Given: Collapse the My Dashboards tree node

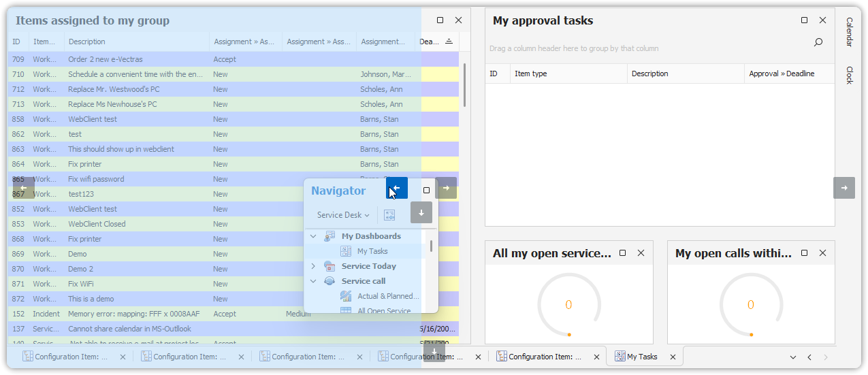Looking at the screenshot, I should click(313, 236).
